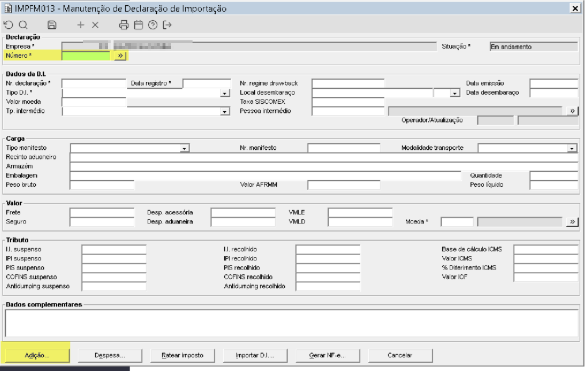Open the calendar toolbar icon

click(138, 25)
